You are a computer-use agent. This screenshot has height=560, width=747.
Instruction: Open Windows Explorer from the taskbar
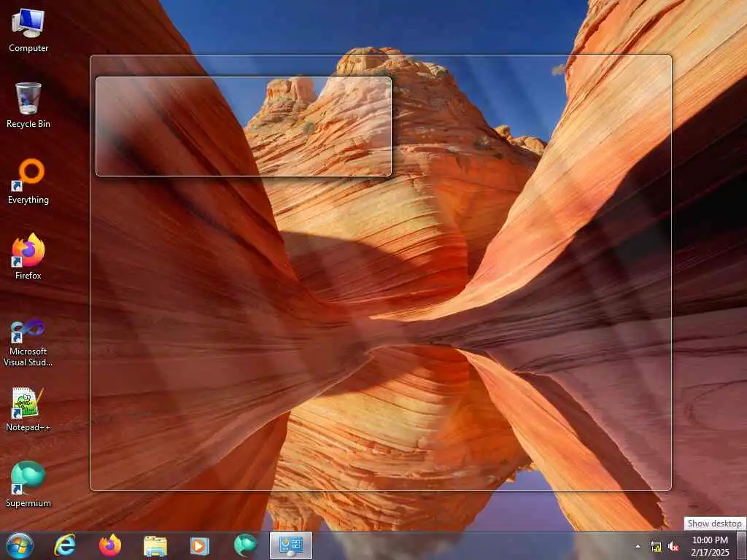tap(155, 545)
